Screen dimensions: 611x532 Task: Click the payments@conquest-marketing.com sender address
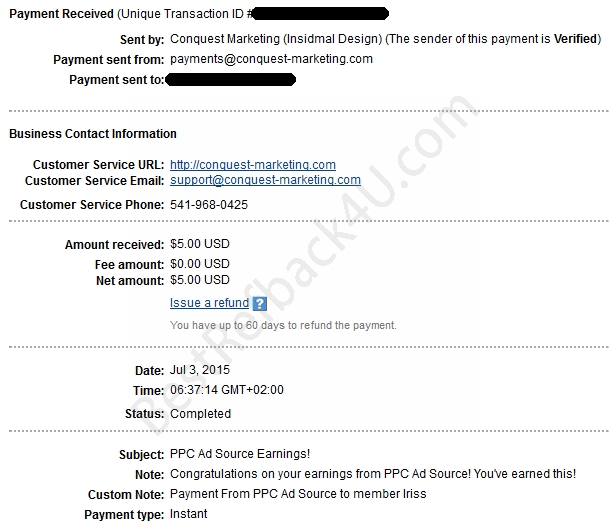click(x=271, y=59)
